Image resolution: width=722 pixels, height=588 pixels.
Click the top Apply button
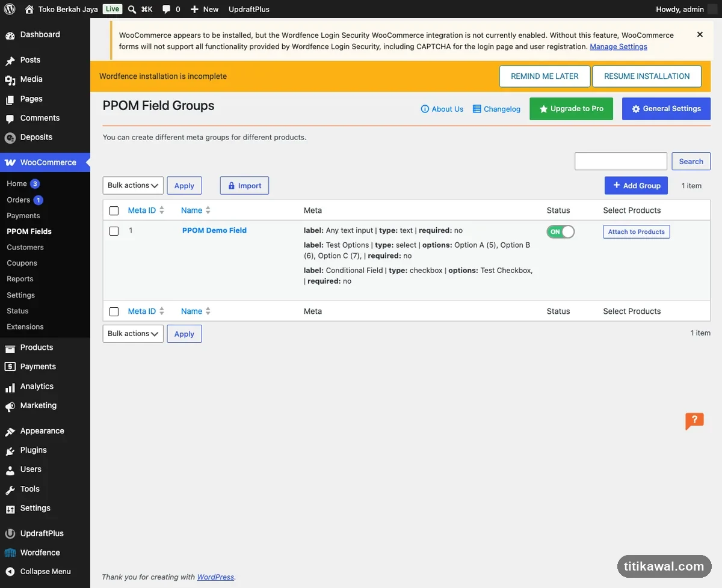point(184,186)
